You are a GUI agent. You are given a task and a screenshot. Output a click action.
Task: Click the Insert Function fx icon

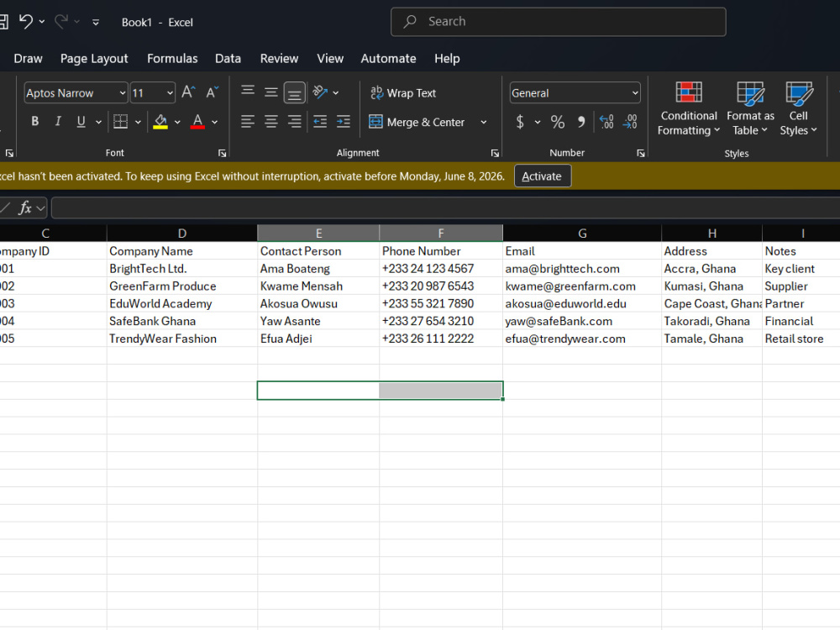click(25, 207)
